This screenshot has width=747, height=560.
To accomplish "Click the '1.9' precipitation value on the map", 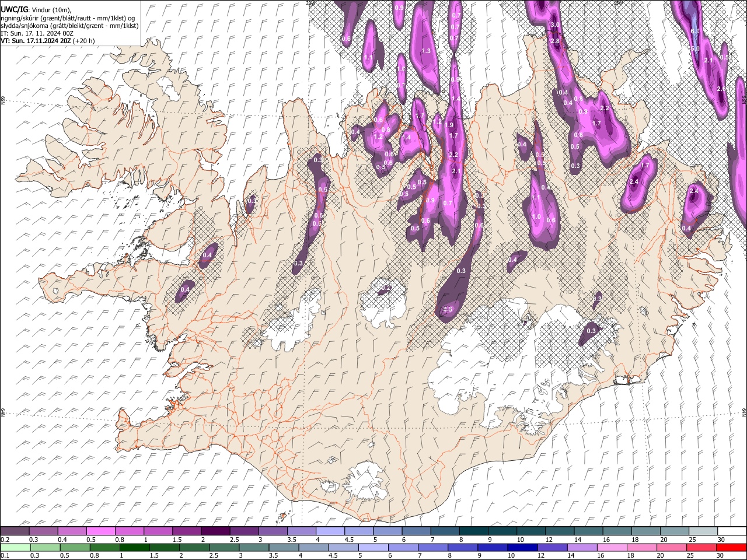I will [449, 125].
